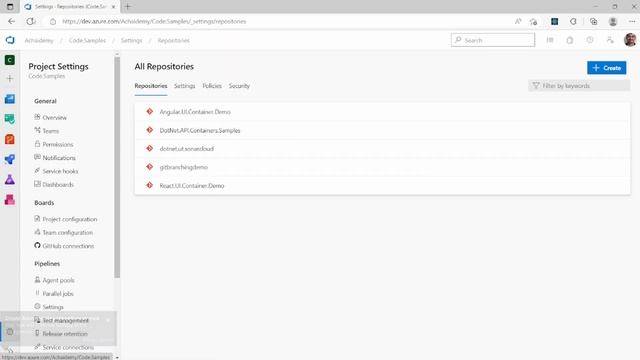
Task: Open Code.Samples breadcrumb link
Action: pos(87,40)
